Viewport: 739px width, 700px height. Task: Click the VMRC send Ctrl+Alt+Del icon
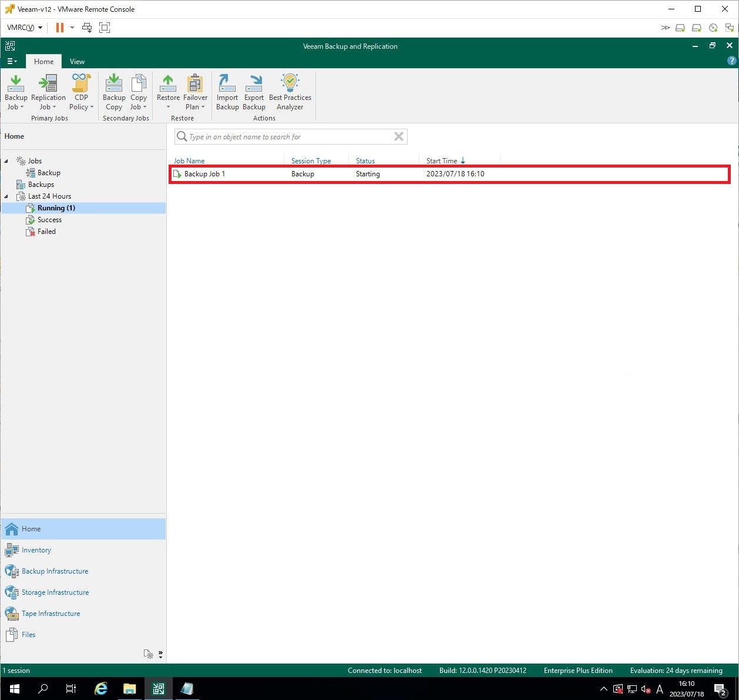(87, 28)
